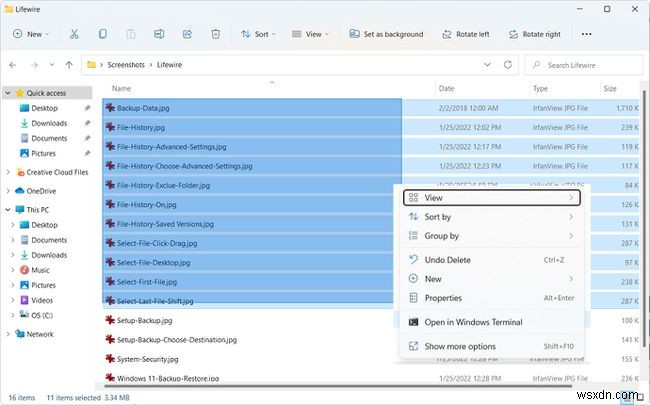
Task: Select the File-History.jpg file
Action: tap(141, 128)
